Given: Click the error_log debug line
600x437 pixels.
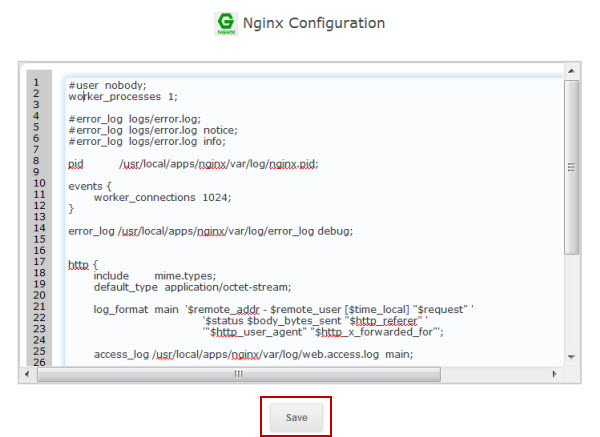Looking at the screenshot, I should [x=210, y=231].
